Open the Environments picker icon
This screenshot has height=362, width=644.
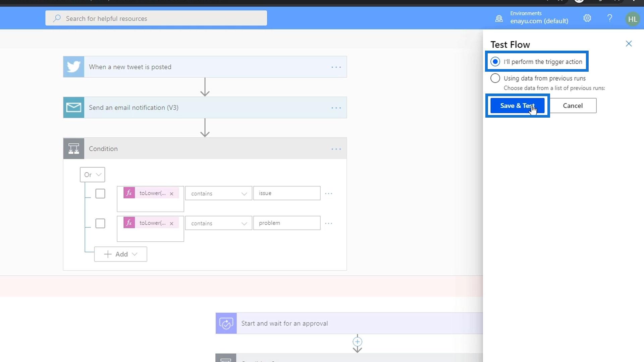pos(499,18)
